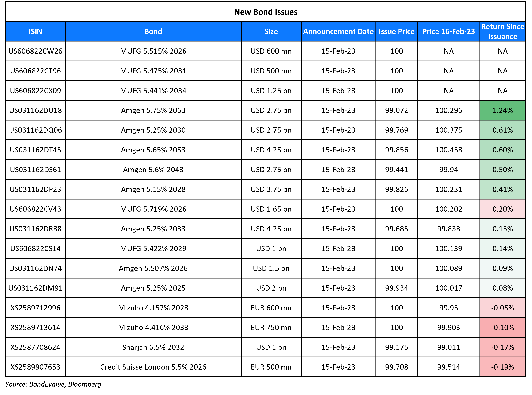Select ISIN US606822CX09

click(x=35, y=91)
